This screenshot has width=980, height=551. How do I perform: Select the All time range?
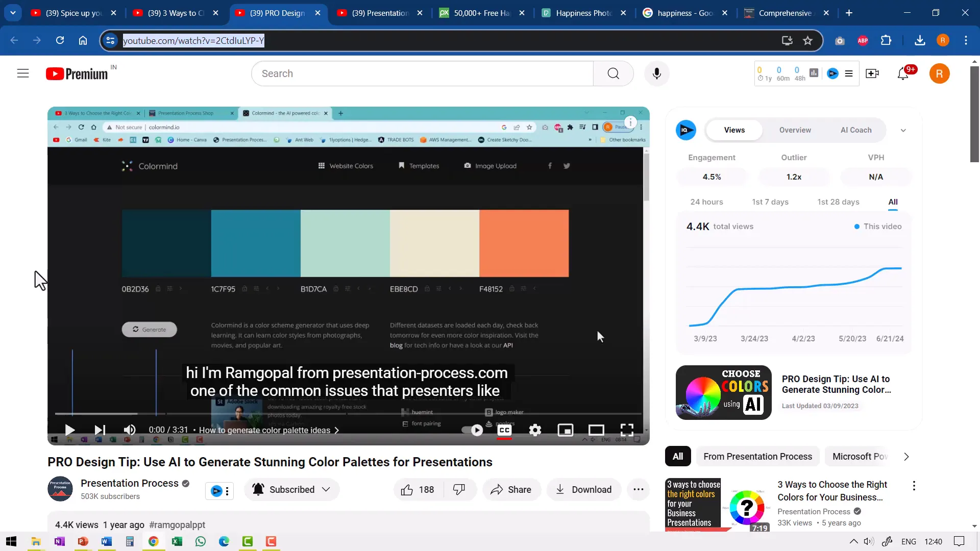(x=893, y=202)
